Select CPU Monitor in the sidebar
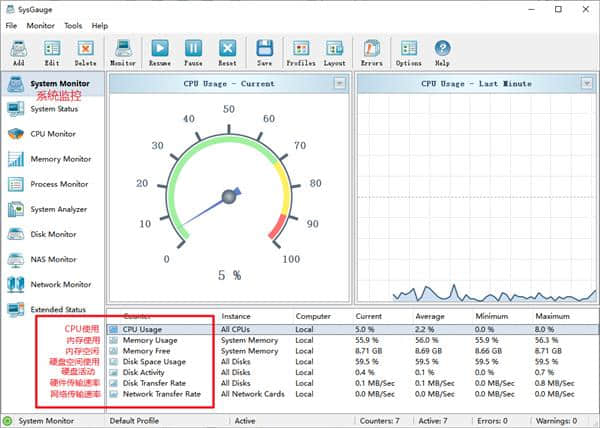 pyautogui.click(x=52, y=134)
